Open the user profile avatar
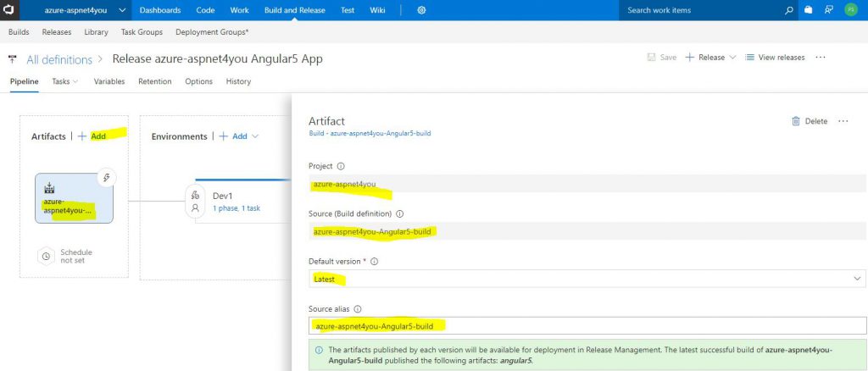 850,10
